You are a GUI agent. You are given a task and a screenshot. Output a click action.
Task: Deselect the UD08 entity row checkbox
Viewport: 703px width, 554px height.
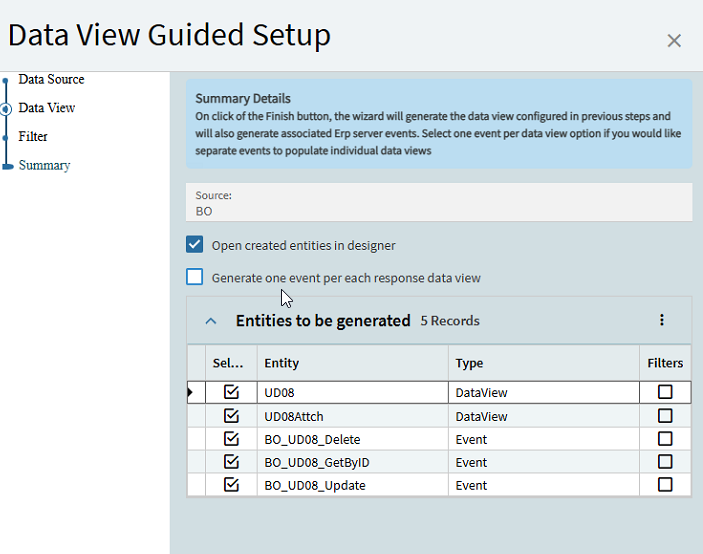click(x=232, y=392)
